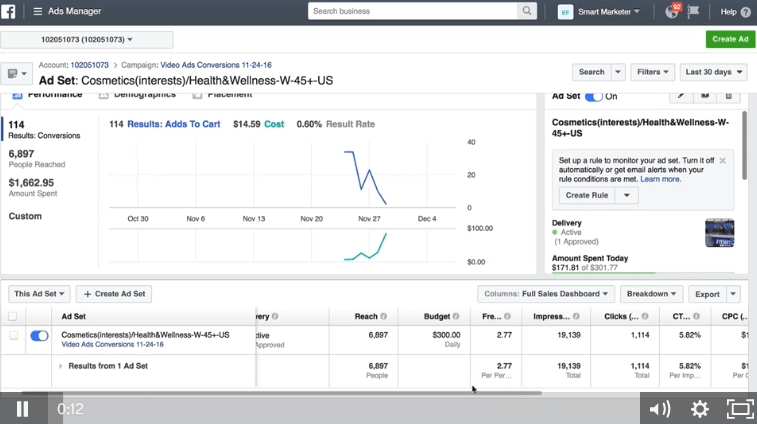Click the Delivery column info icon
The width and height of the screenshot is (757, 424).
point(275,316)
